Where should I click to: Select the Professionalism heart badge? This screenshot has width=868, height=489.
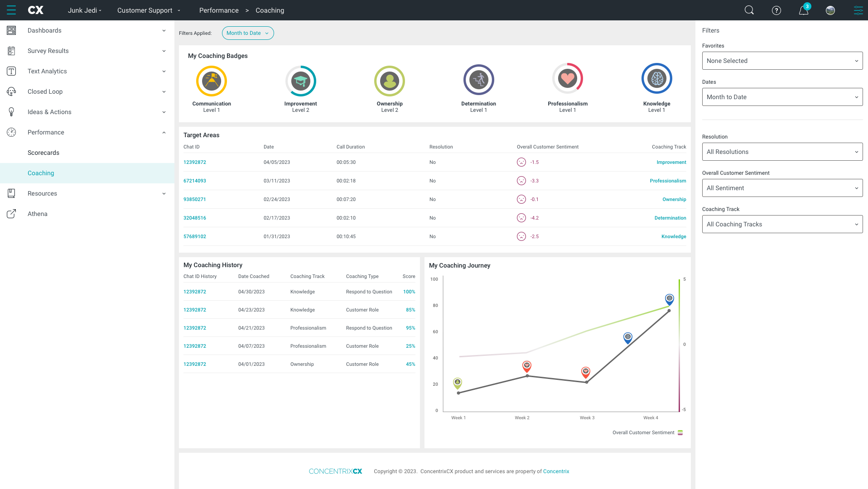pos(568,79)
